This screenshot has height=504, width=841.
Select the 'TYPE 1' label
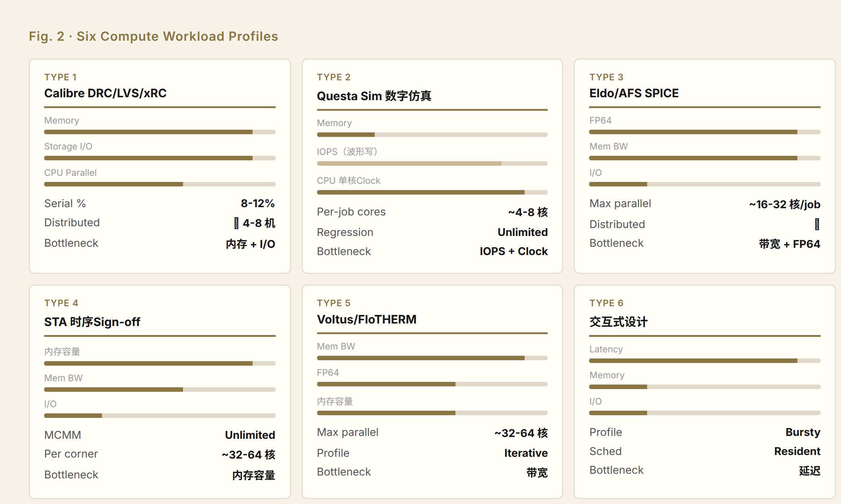coord(61,77)
